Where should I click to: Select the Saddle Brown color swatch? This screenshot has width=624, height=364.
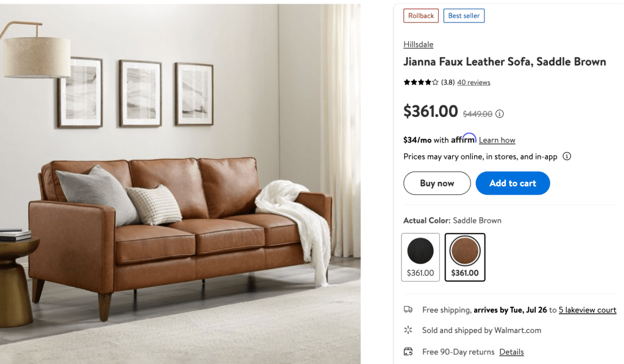tap(465, 257)
